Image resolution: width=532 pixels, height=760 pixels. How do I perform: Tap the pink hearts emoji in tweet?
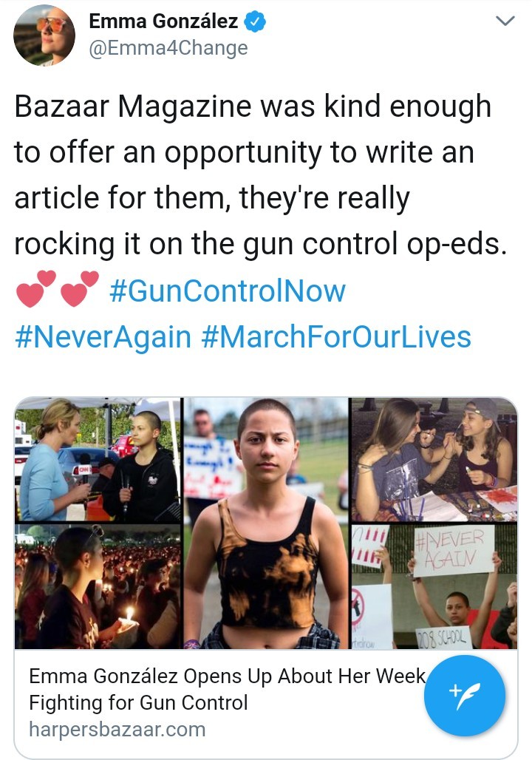57,289
